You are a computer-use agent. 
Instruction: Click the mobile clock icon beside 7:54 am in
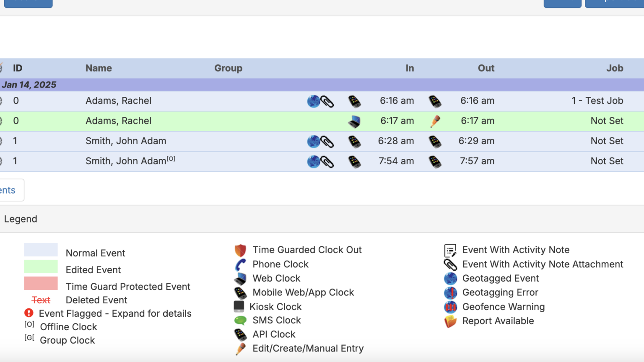(x=354, y=161)
